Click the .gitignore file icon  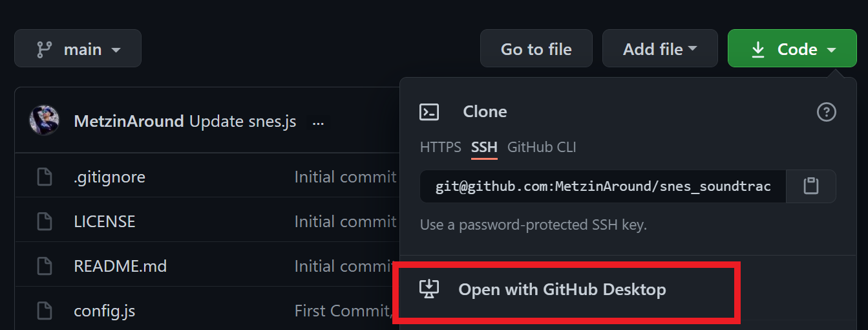click(45, 177)
